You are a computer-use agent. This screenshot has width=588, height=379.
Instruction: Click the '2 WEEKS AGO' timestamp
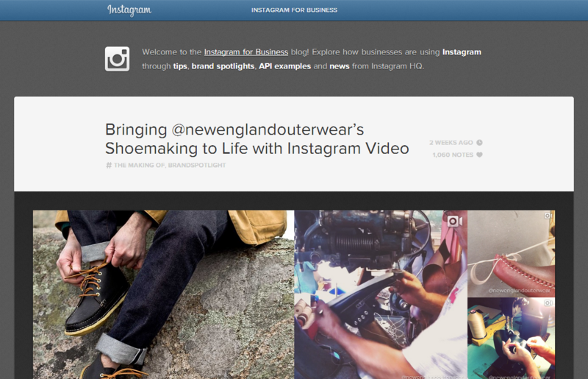click(451, 142)
